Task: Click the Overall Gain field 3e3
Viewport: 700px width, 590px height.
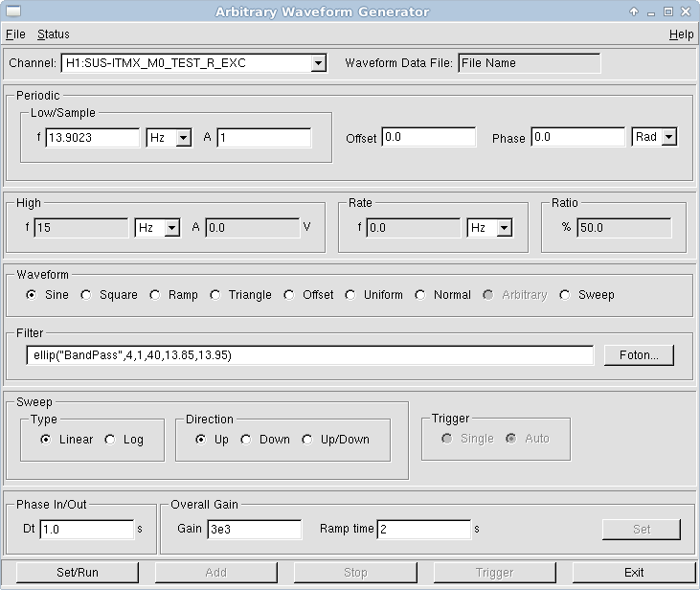Action: pyautogui.click(x=255, y=530)
